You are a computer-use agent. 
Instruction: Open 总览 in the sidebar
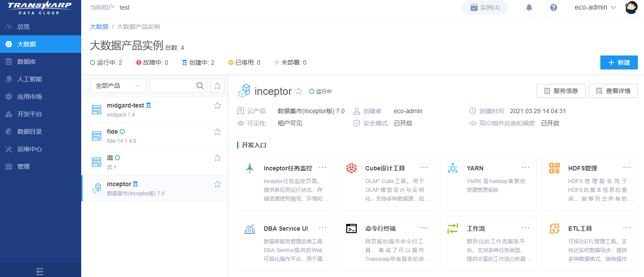coord(41,27)
